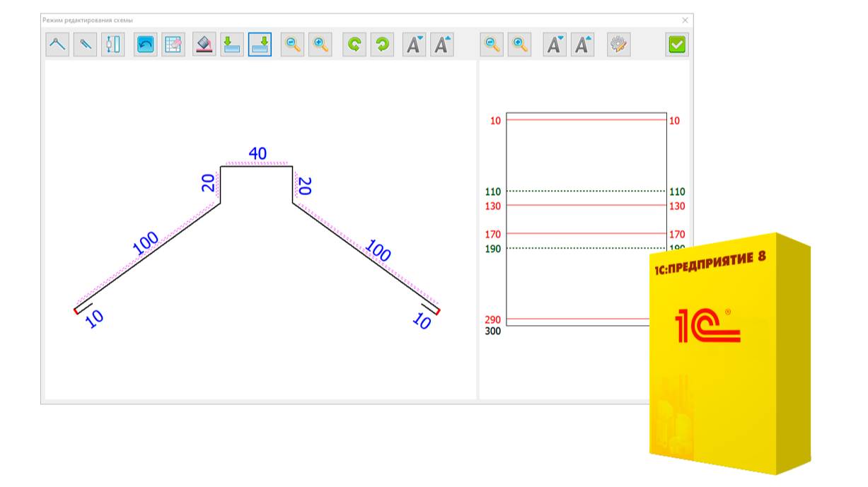Viewport: 868px width, 487px height.
Task: Pick the needle pointer tool icon
Action: (x=85, y=45)
